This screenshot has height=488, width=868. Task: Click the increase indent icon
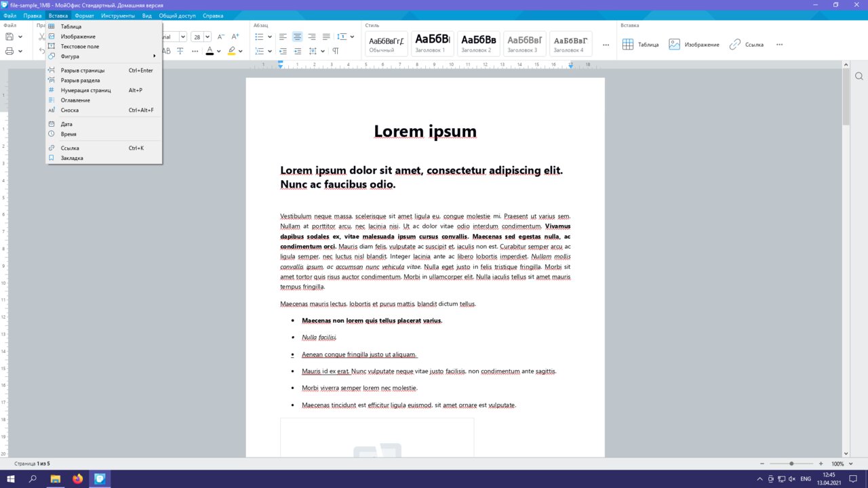pyautogui.click(x=297, y=51)
